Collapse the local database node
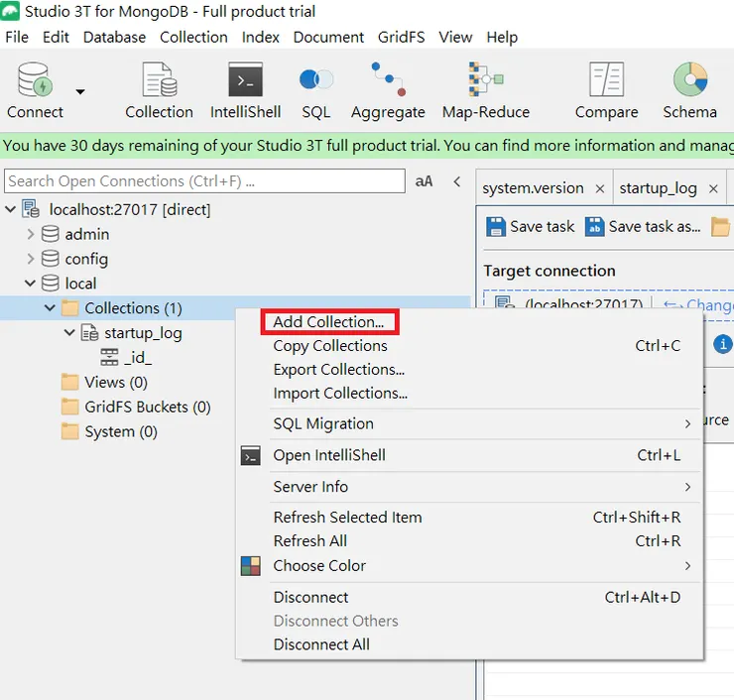Viewport: 734px width, 700px height. (x=30, y=284)
